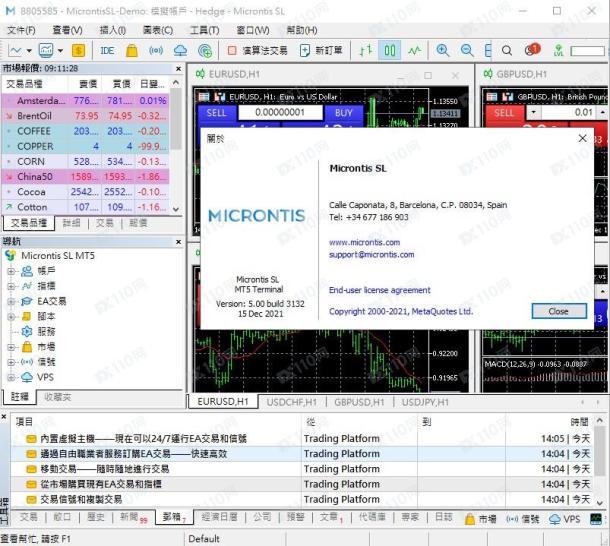
Task: Open the 文件(F) menu
Action: pyautogui.click(x=21, y=30)
